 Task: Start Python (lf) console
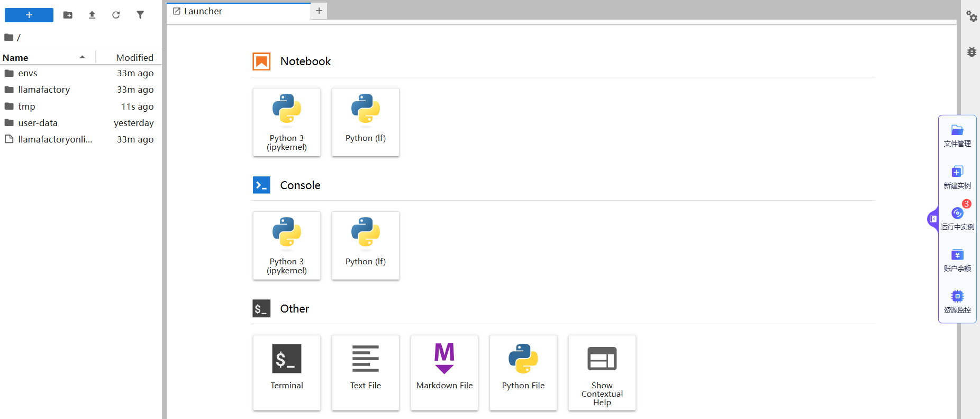pyautogui.click(x=366, y=246)
